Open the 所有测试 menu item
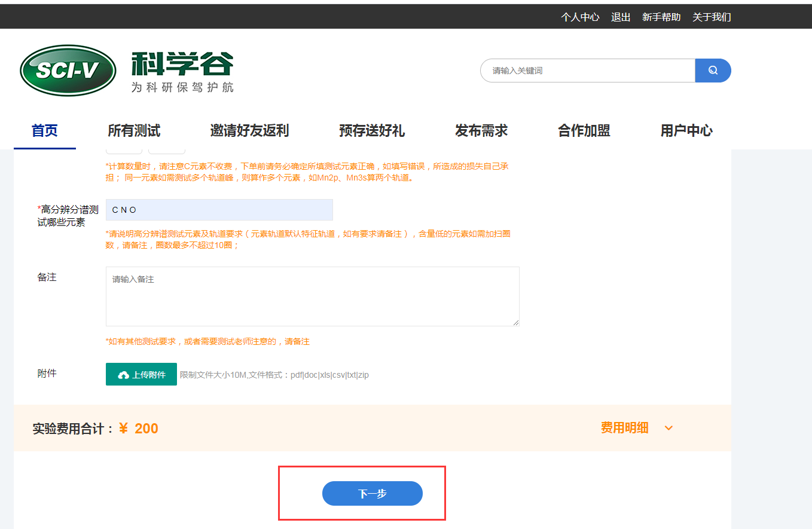The height and width of the screenshot is (529, 812). [134, 130]
